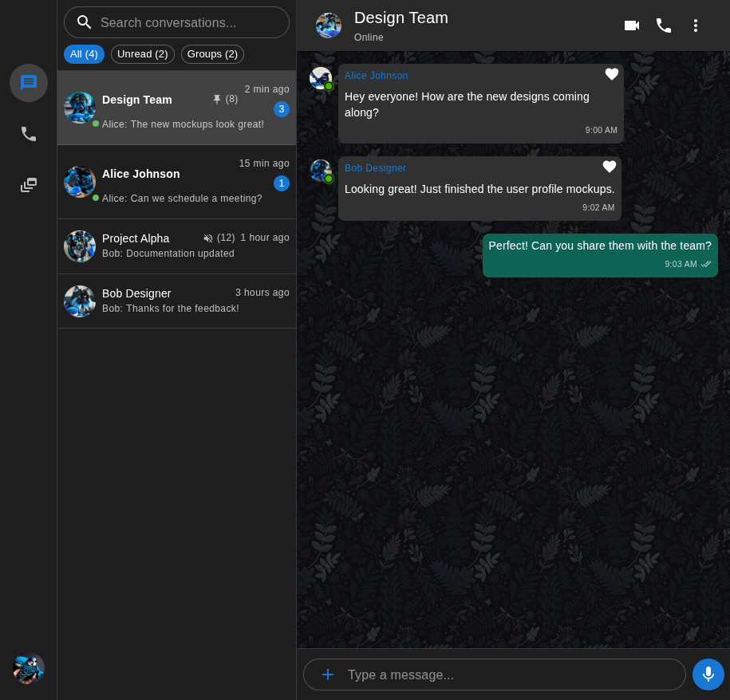Click '1 hour ago' on Project Alpha
This screenshot has width=730, height=700.
pyautogui.click(x=264, y=238)
